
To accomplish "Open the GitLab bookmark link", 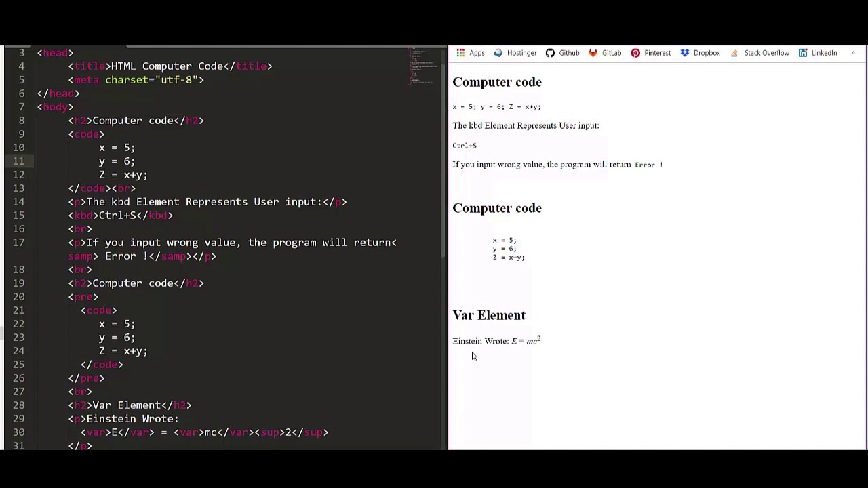I will (611, 53).
